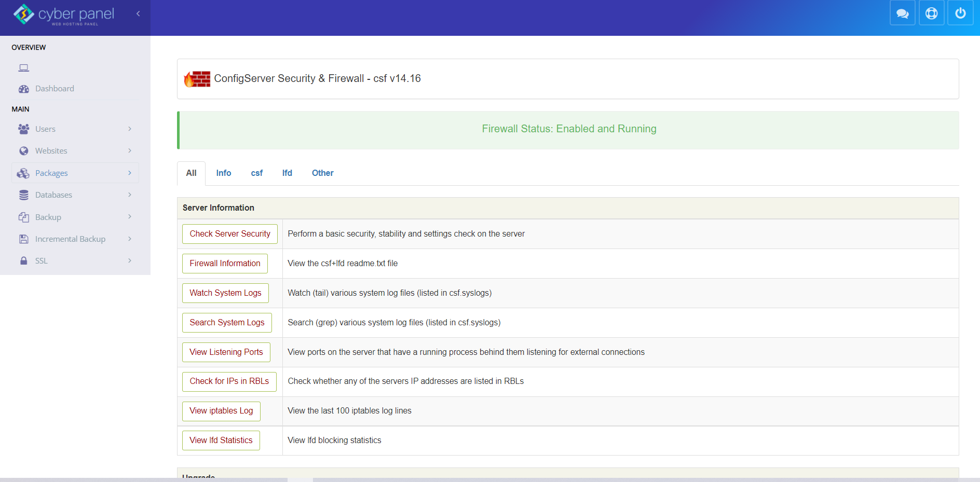Image resolution: width=980 pixels, height=482 pixels.
Task: Click the horizontal scrollbar at the bottom
Action: coord(490,480)
